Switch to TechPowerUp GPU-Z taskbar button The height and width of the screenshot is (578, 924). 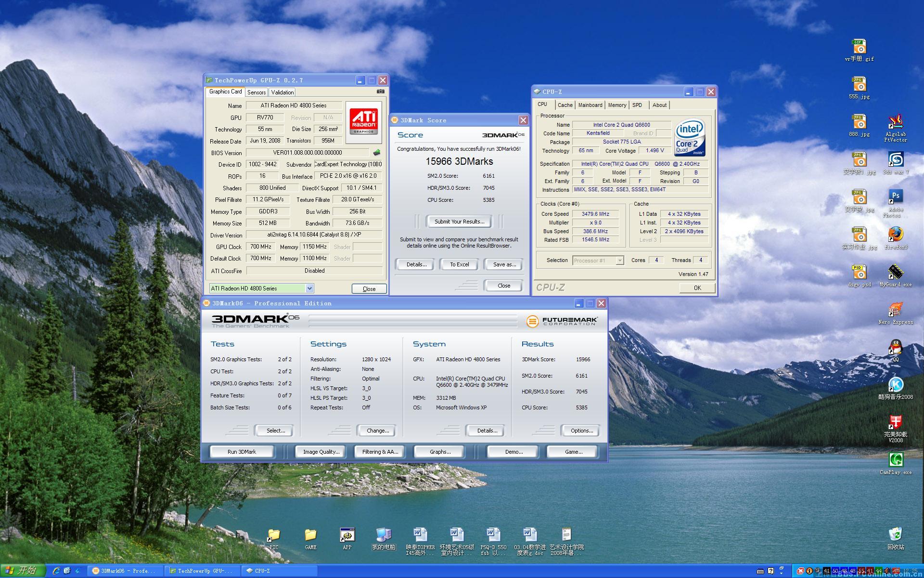(x=202, y=571)
